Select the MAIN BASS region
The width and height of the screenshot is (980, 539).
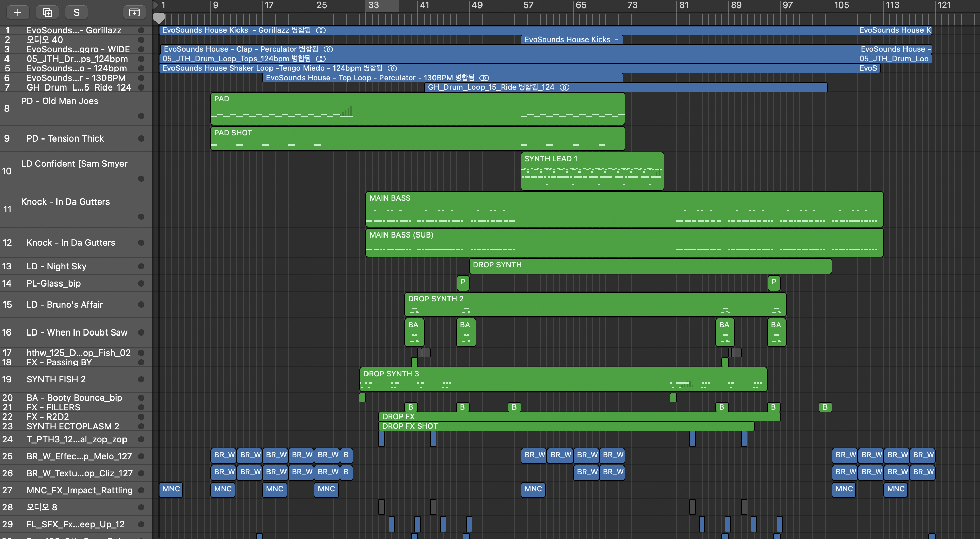[625, 210]
